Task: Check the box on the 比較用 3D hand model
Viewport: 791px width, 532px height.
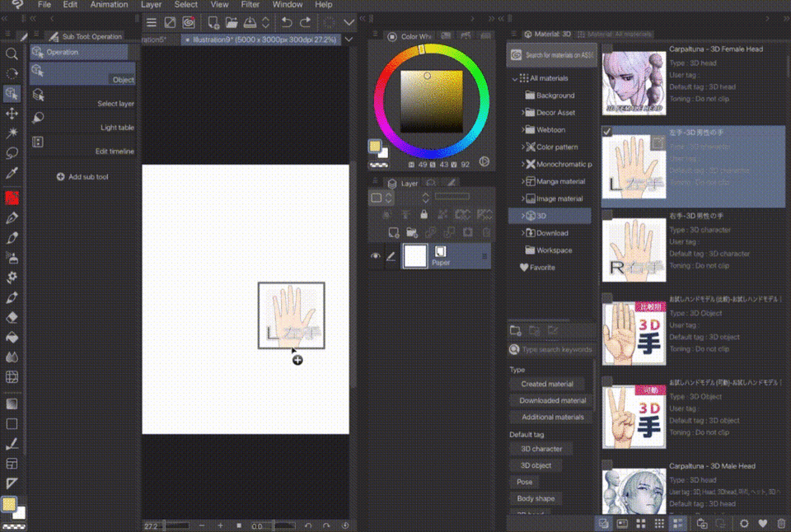Action: [607, 298]
